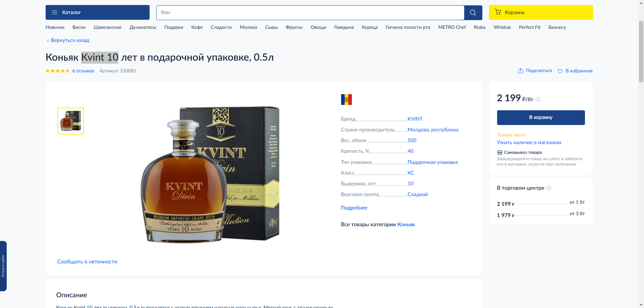Click the Вернуться назад link

70,40
